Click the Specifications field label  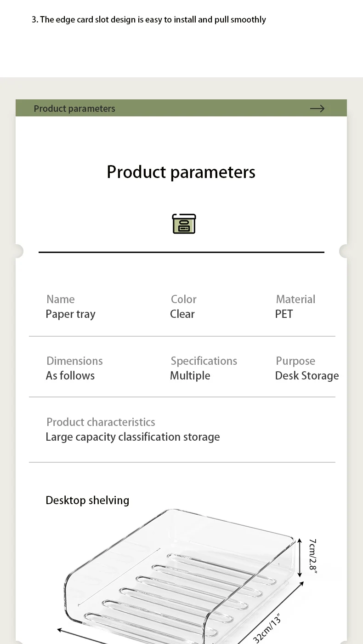click(204, 361)
